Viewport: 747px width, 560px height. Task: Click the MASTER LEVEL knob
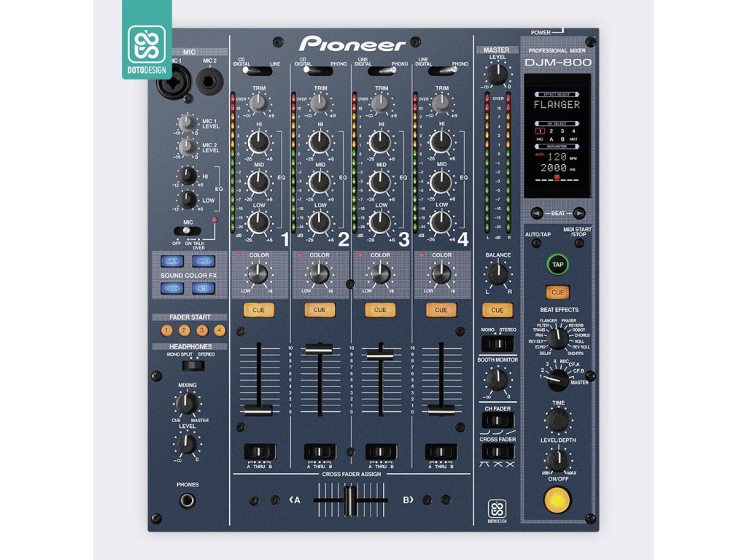(497, 75)
